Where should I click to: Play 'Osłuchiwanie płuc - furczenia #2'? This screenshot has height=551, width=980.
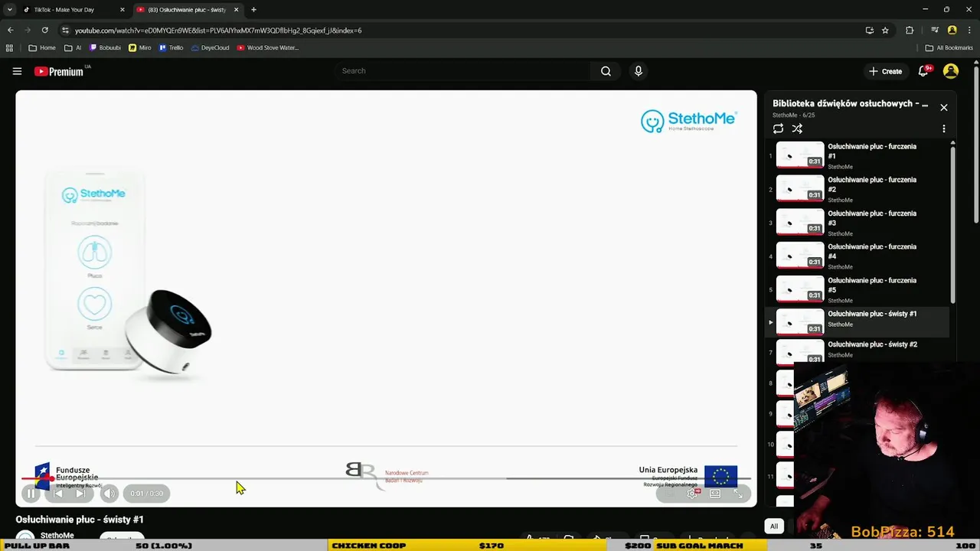tap(857, 188)
